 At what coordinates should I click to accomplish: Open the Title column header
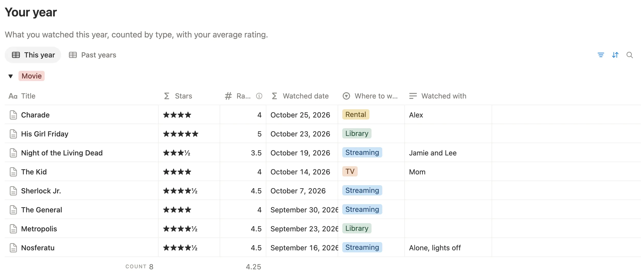81,96
